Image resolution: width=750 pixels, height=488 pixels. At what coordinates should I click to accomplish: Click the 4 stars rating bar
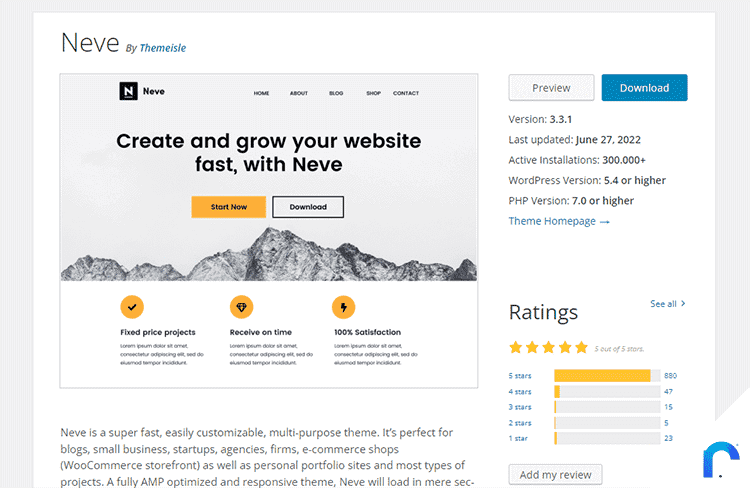(607, 391)
